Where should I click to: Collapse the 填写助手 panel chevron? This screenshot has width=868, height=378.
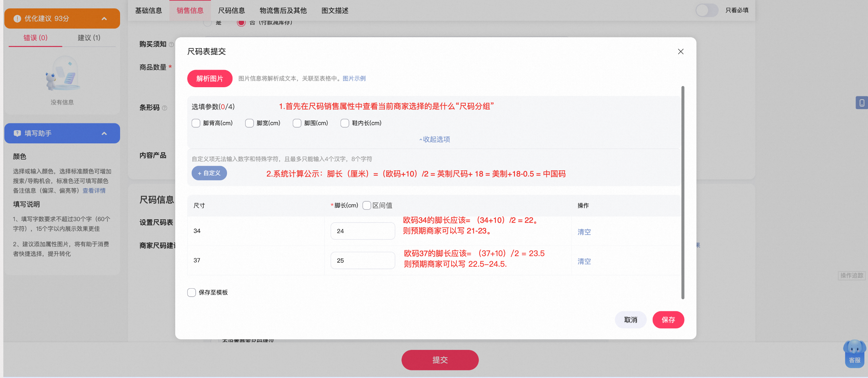point(104,134)
